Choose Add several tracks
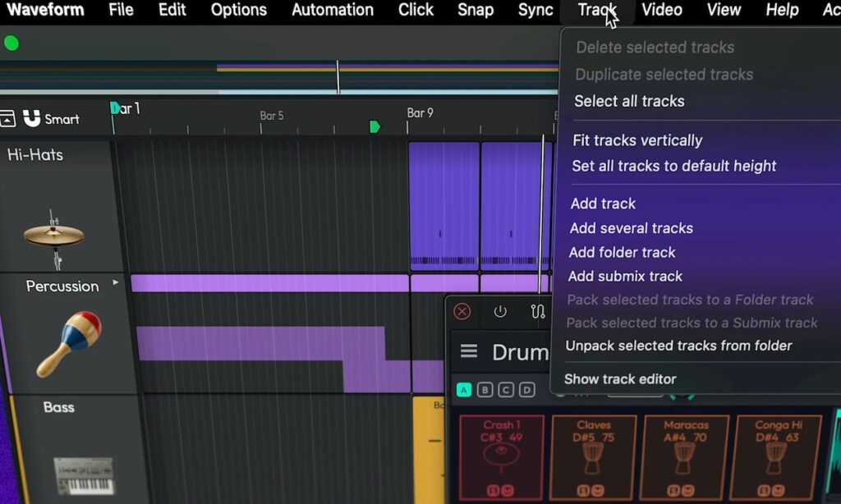Image resolution: width=841 pixels, height=504 pixels. [632, 228]
